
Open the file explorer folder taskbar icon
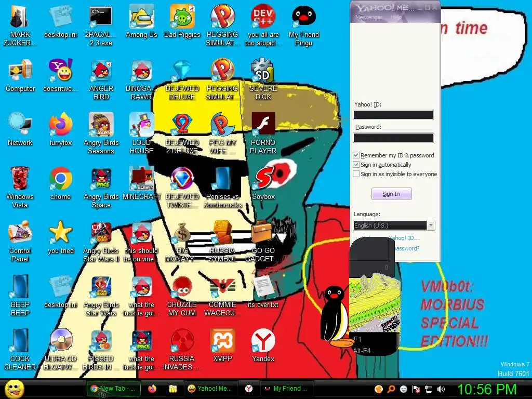point(172,389)
